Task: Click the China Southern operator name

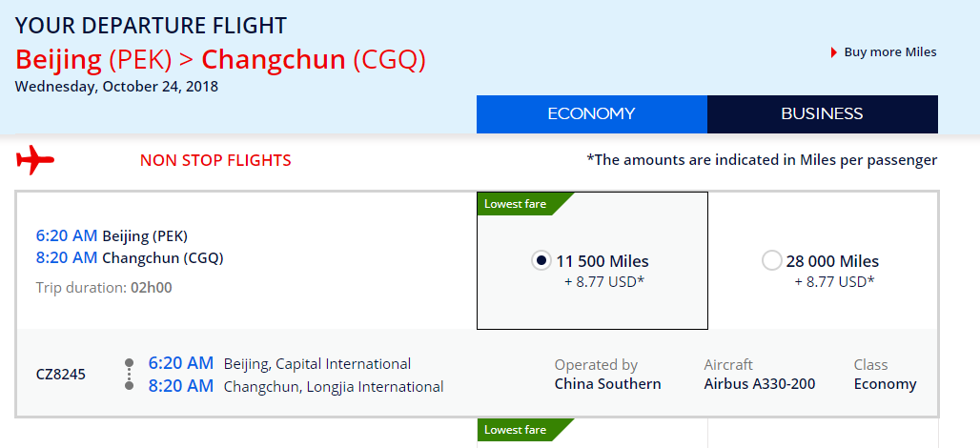Action: click(x=607, y=383)
